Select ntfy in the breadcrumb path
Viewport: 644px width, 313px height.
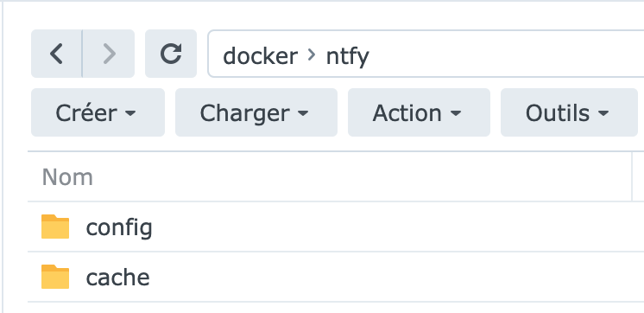tap(347, 56)
